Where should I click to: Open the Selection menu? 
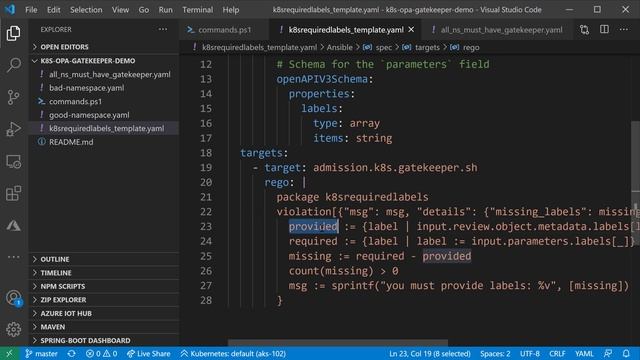tap(86, 10)
